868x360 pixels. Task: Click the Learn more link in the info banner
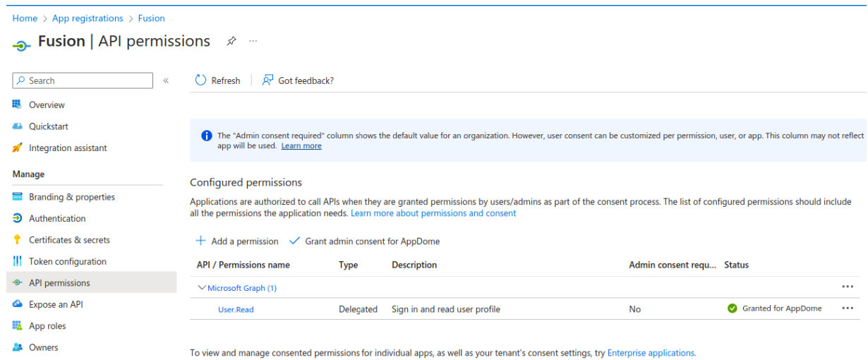coord(301,146)
